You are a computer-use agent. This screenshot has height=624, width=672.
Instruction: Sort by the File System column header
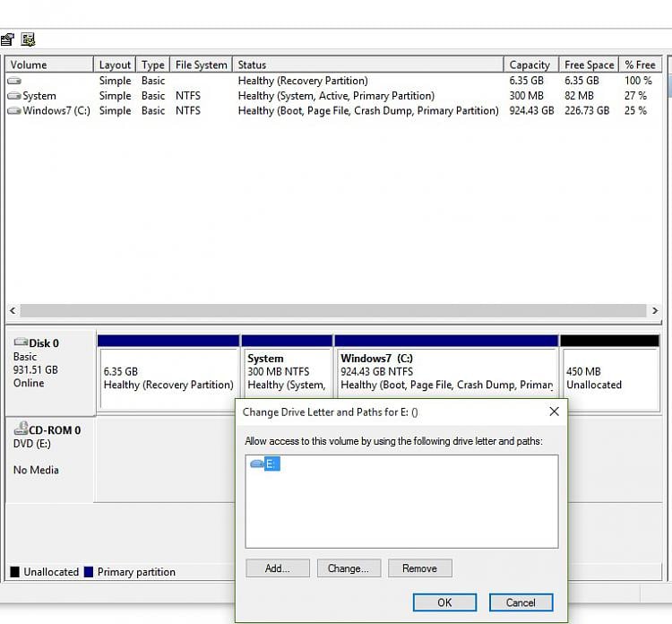click(x=201, y=65)
